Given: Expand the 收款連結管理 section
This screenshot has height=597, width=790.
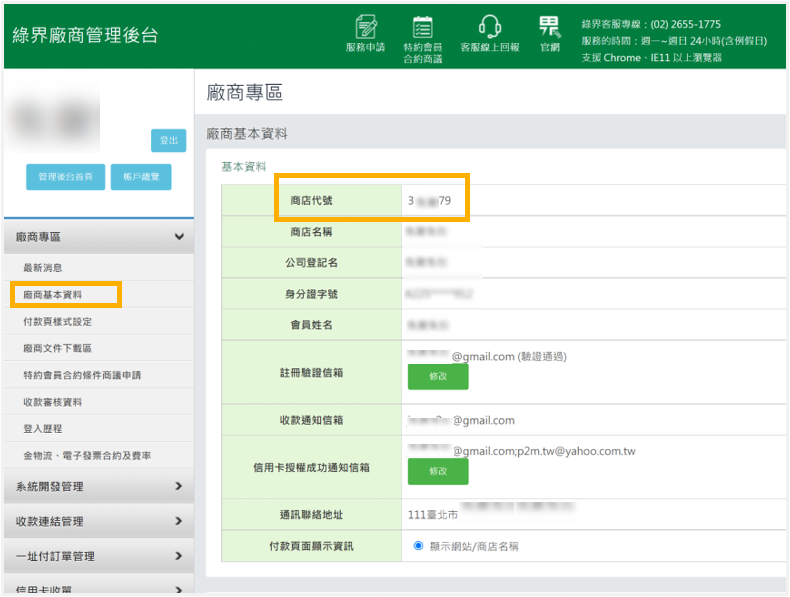Looking at the screenshot, I should pos(99,521).
